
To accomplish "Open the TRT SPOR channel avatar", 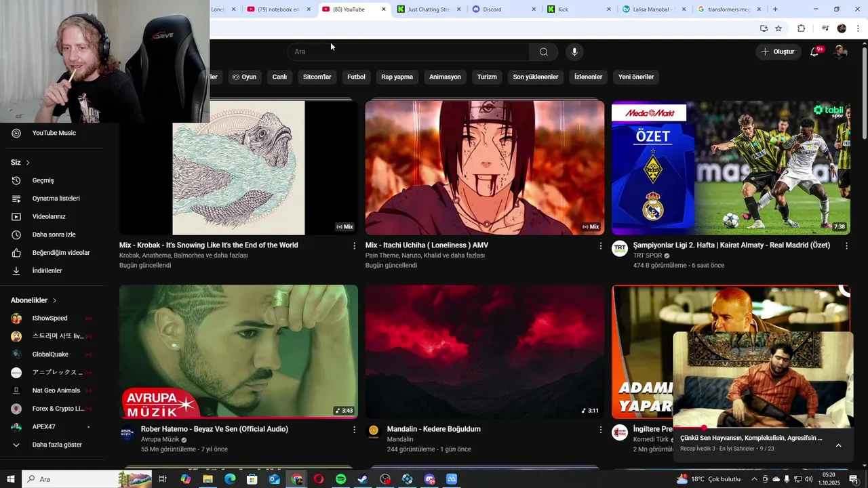I will 620,249.
